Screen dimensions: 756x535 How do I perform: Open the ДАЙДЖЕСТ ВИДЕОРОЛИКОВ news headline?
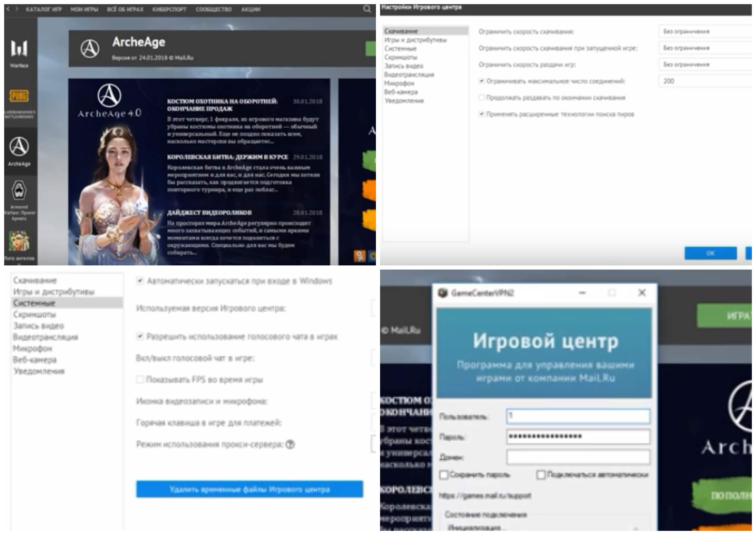coord(209,212)
